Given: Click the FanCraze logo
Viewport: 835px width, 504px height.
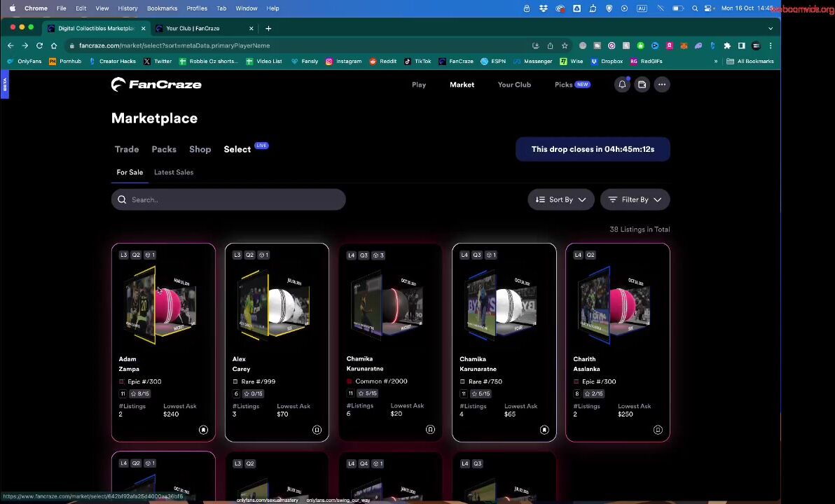Looking at the screenshot, I should tap(156, 85).
